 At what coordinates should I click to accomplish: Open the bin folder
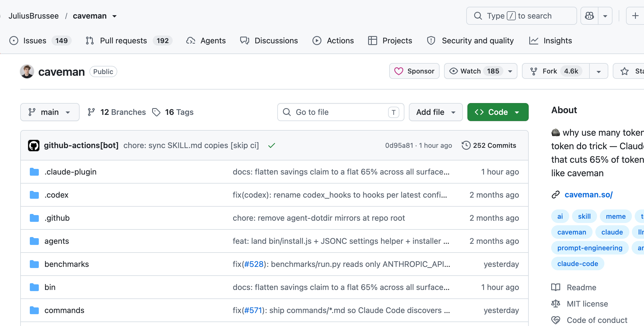click(x=50, y=287)
